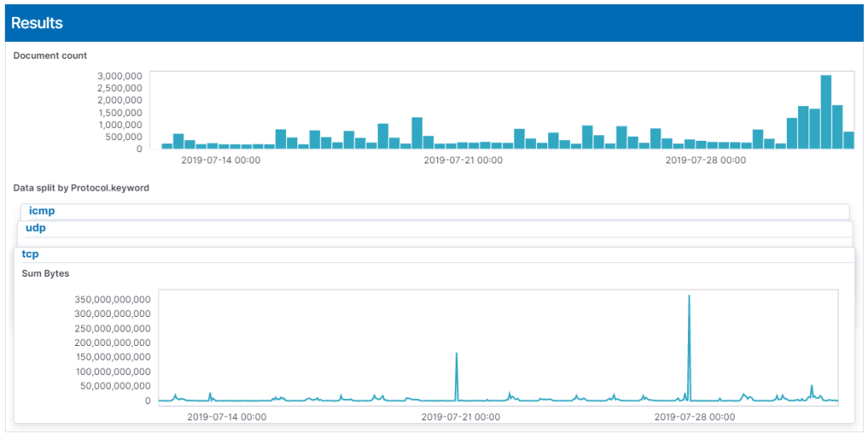The height and width of the screenshot is (440, 868).
Task: Click 2019-07-28 label under Sum Bytes chart
Action: click(x=694, y=417)
